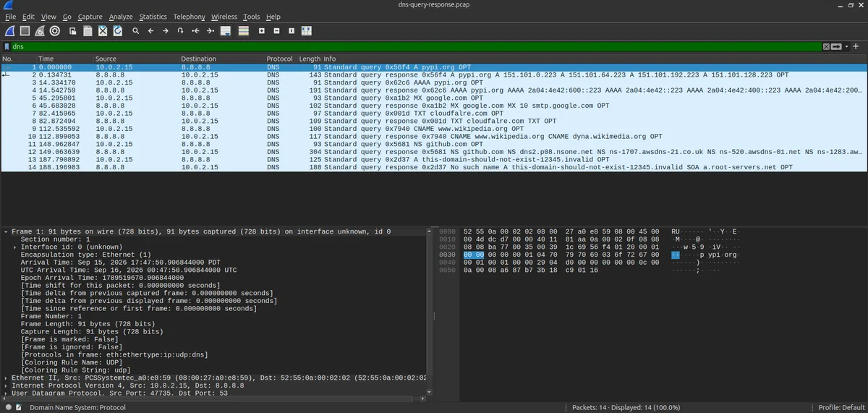Go back in packet history
This screenshot has width=868, height=413.
coord(150,31)
